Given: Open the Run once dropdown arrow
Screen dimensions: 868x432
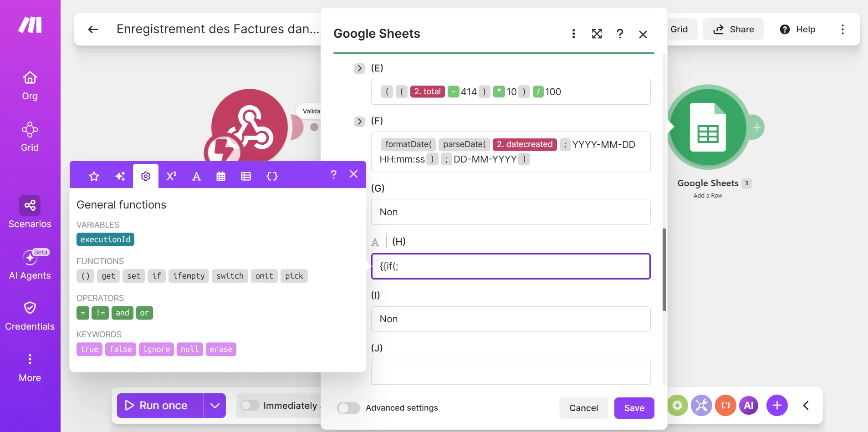Looking at the screenshot, I should coord(215,406).
